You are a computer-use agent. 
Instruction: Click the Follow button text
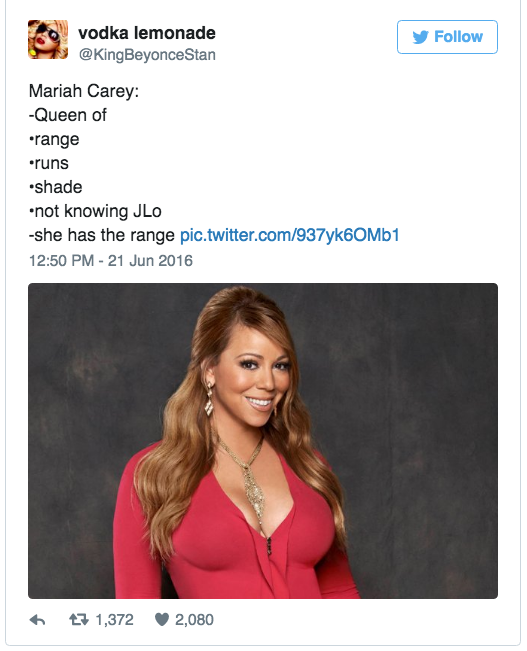458,37
